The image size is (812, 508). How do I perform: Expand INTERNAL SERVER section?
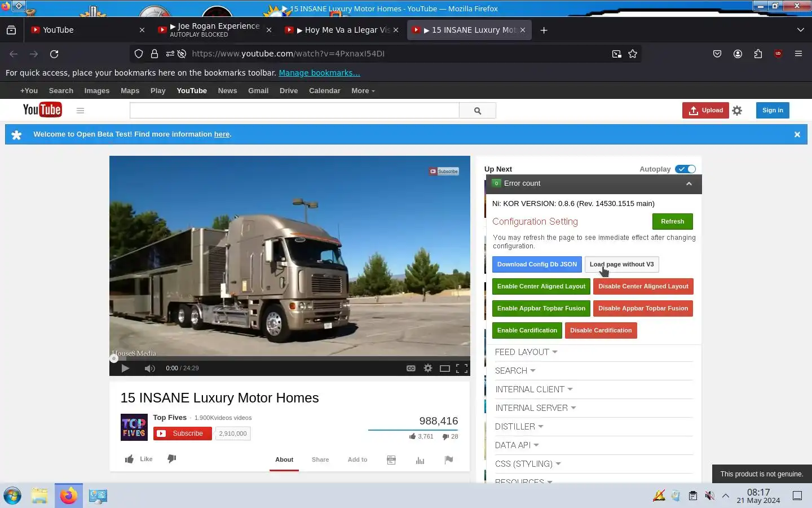coord(536,408)
